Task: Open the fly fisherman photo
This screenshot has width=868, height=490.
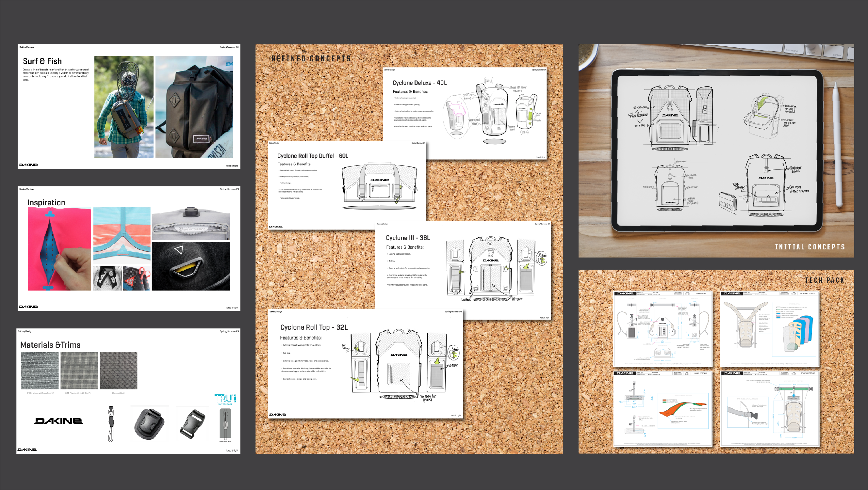Action: 124,107
